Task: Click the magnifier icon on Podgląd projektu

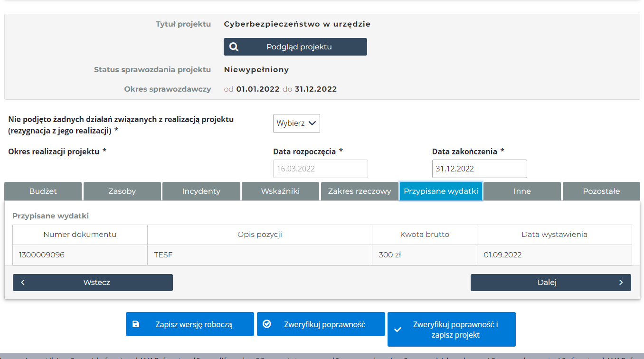Action: click(234, 47)
